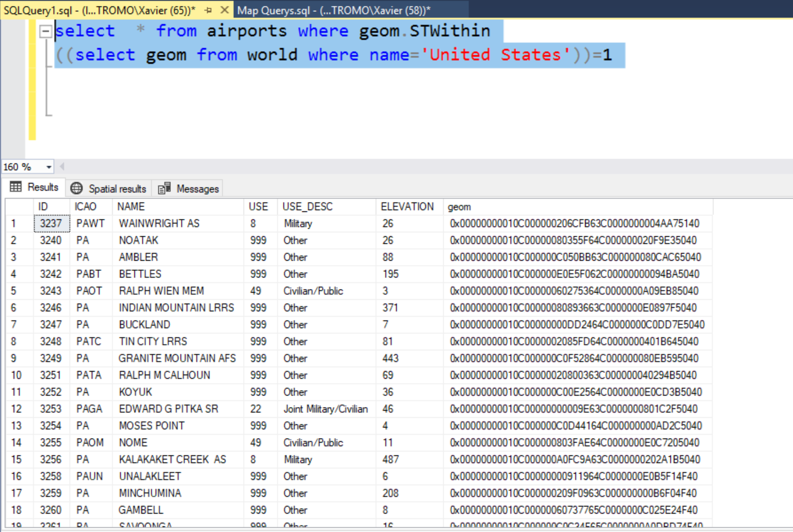The image size is (793, 532).
Task: Pin the SQLQuery1.sql tab
Action: [x=208, y=10]
